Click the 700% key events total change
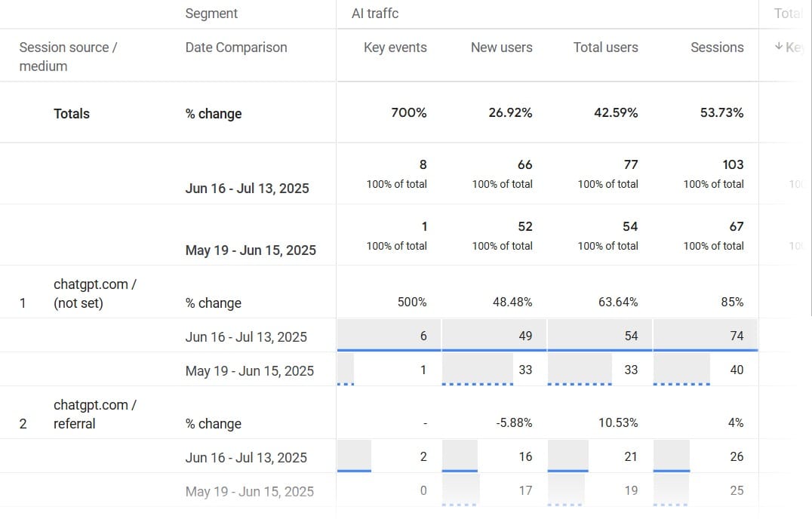The image size is (812, 519). 408,113
